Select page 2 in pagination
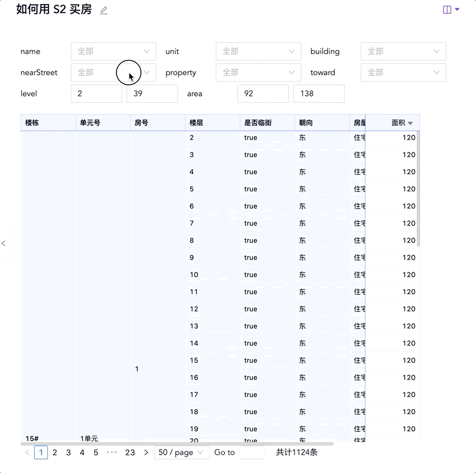 (55, 452)
